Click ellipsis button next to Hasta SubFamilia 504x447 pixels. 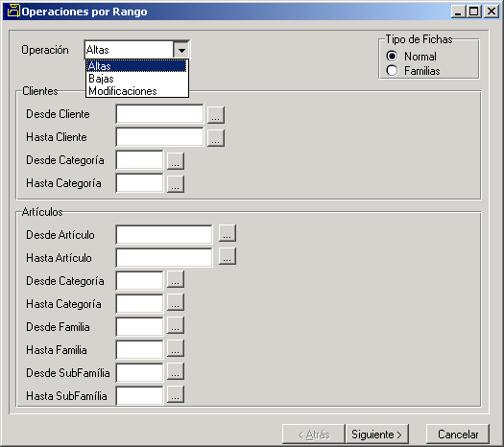click(176, 394)
